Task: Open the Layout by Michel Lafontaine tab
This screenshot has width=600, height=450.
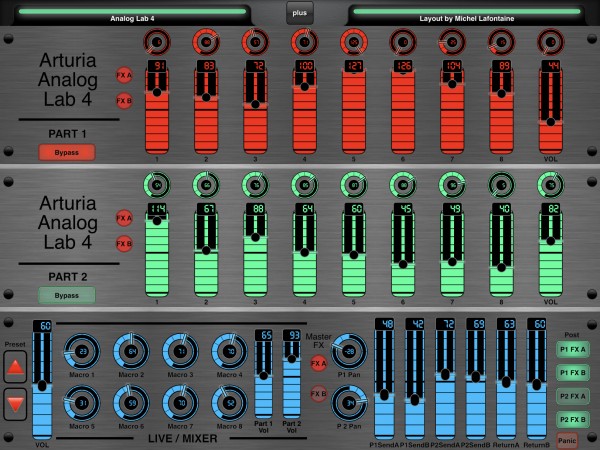Action: [x=467, y=15]
